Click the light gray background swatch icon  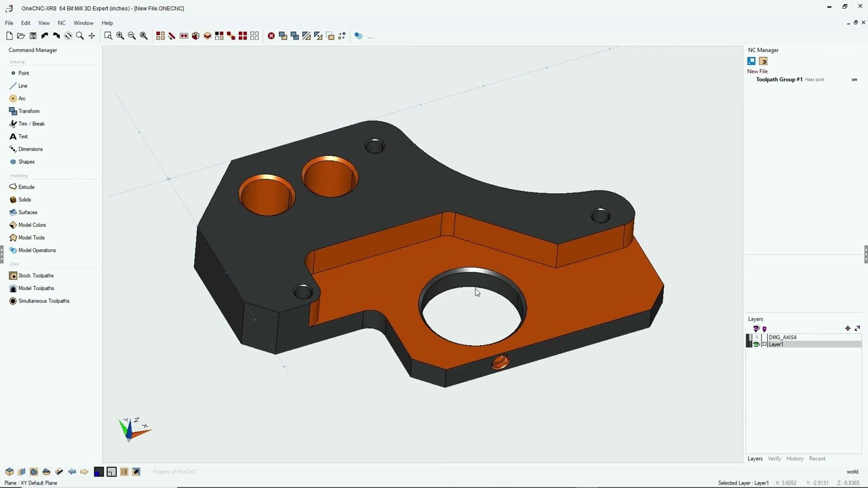point(111,472)
